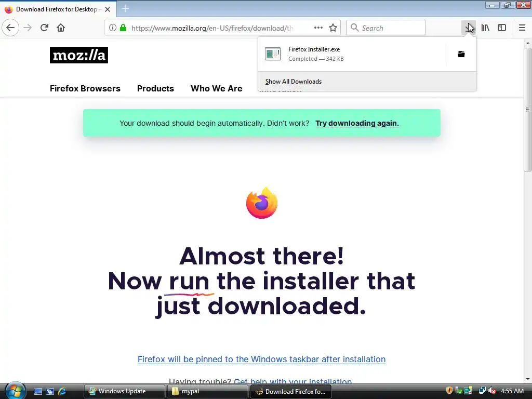Click the page vertical scrollbar thumb
The image size is (532, 399).
click(x=527, y=109)
